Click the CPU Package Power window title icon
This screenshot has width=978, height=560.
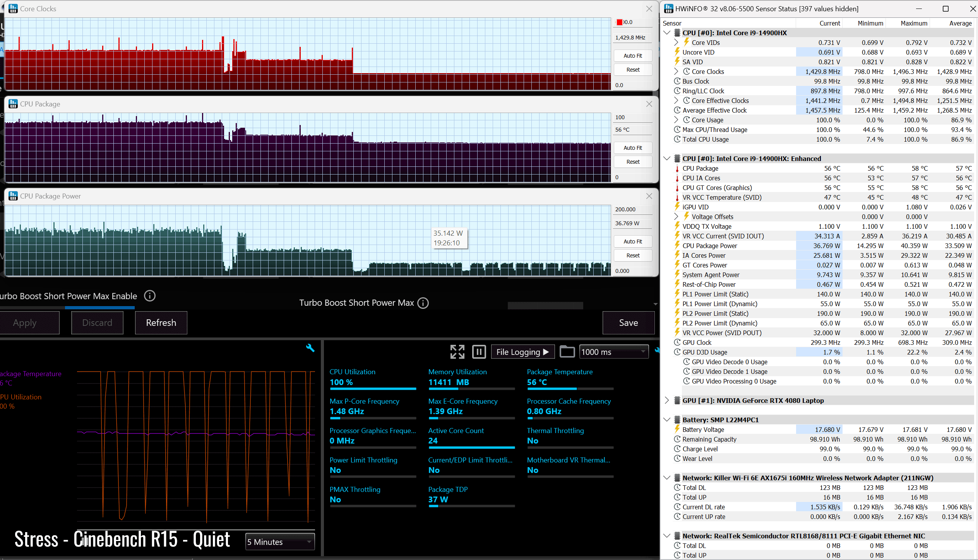(x=13, y=196)
